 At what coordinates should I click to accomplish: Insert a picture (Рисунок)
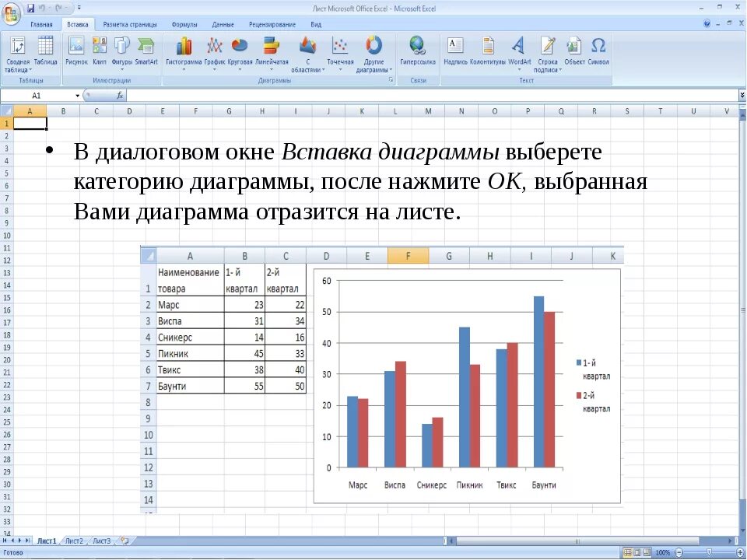[x=77, y=51]
